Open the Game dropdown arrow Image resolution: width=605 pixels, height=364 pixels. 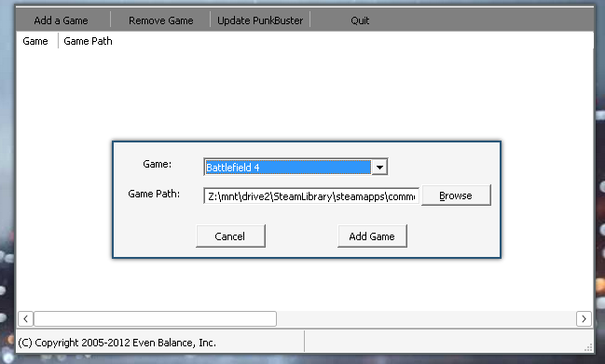(379, 168)
